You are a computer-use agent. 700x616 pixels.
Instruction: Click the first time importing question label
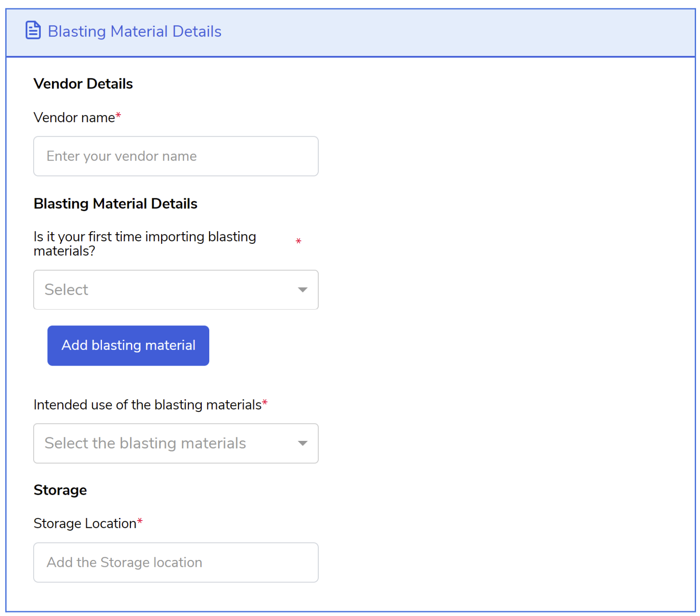[x=145, y=244]
